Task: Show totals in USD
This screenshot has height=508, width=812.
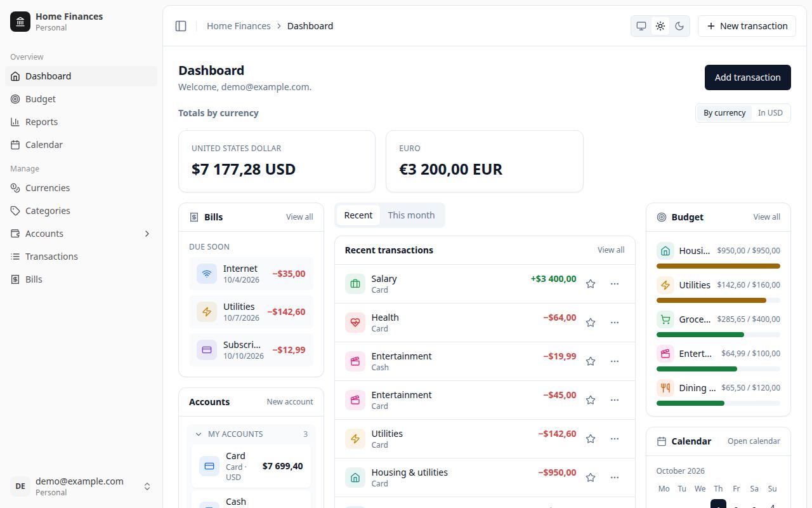Action: tap(770, 113)
